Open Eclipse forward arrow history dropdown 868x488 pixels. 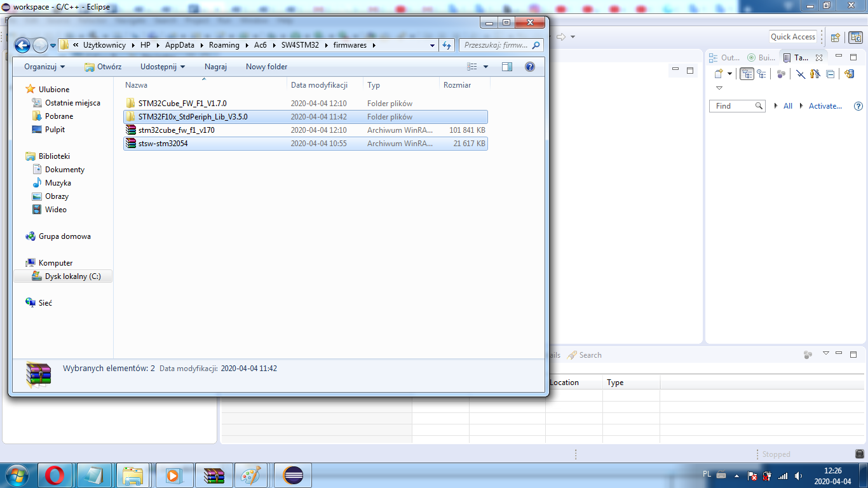coord(573,37)
